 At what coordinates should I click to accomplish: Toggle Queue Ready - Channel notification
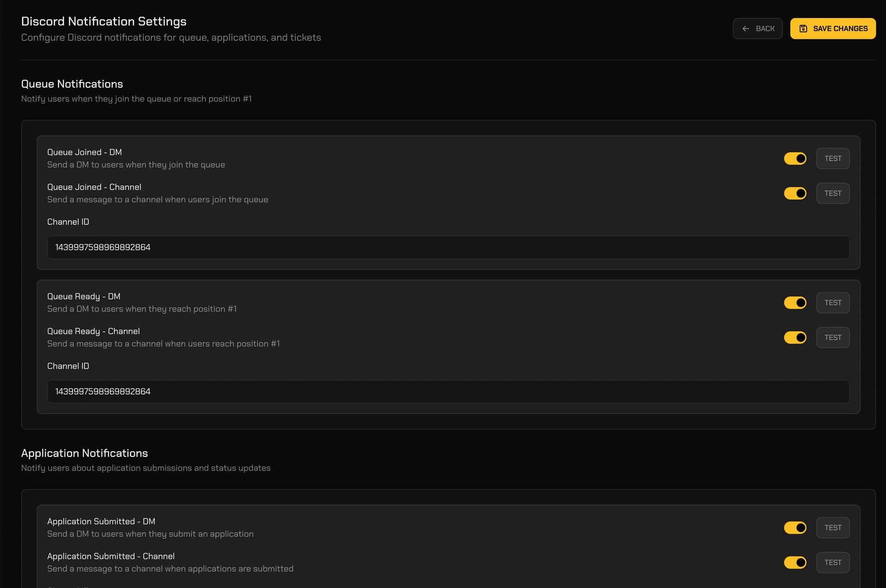tap(795, 337)
